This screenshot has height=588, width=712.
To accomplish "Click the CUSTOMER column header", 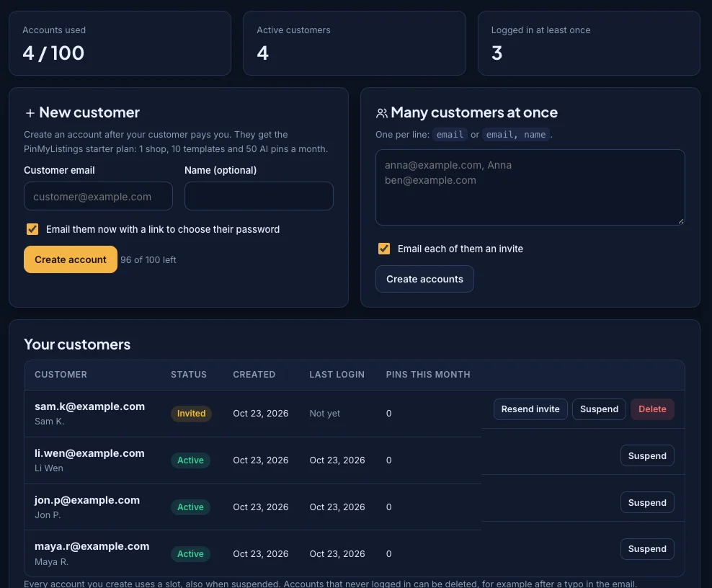I will [61, 375].
